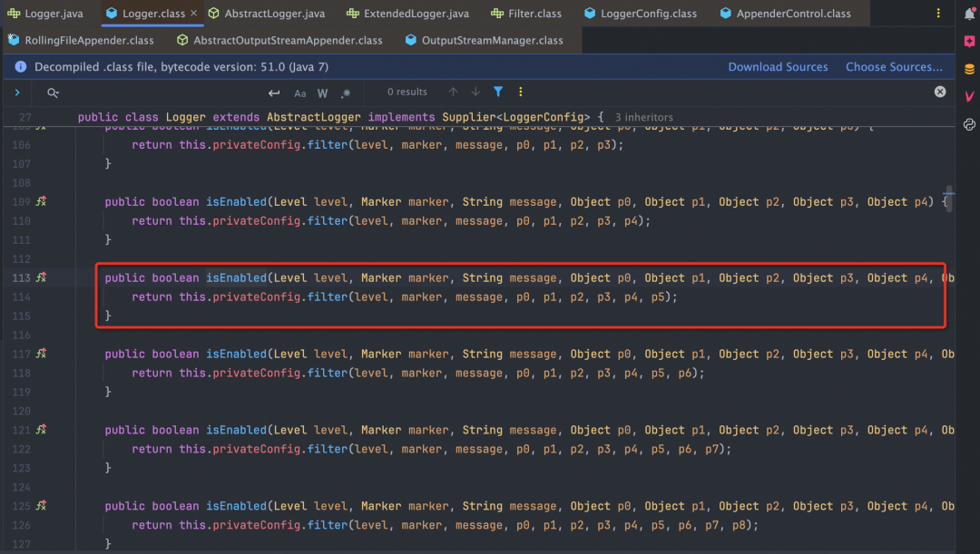Click the Download Sources link
The width and height of the screenshot is (980, 554).
pos(778,67)
